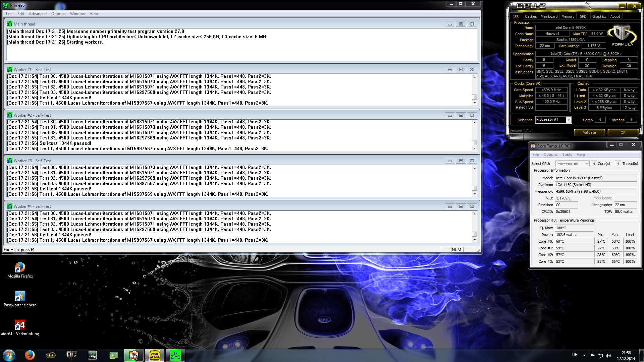This screenshot has height=362, width=644.
Task: Open the green network card taskbar icon
Action: pyautogui.click(x=113, y=355)
